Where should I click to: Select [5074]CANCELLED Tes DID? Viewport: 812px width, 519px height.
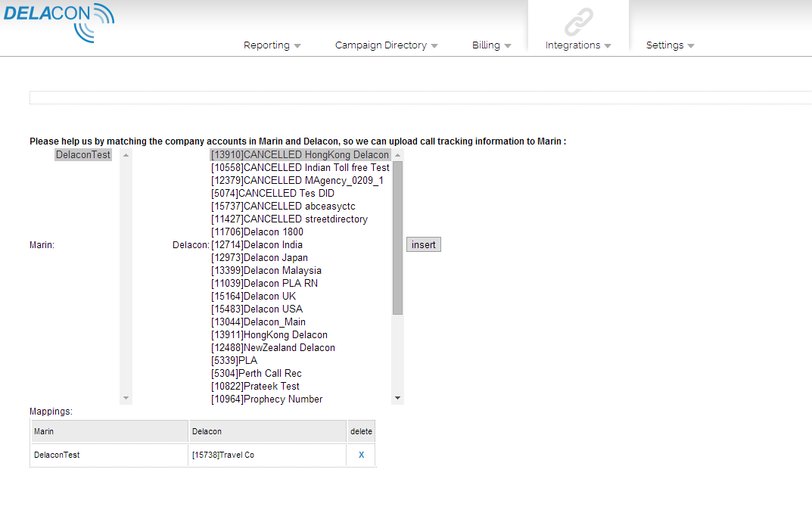tap(300, 193)
